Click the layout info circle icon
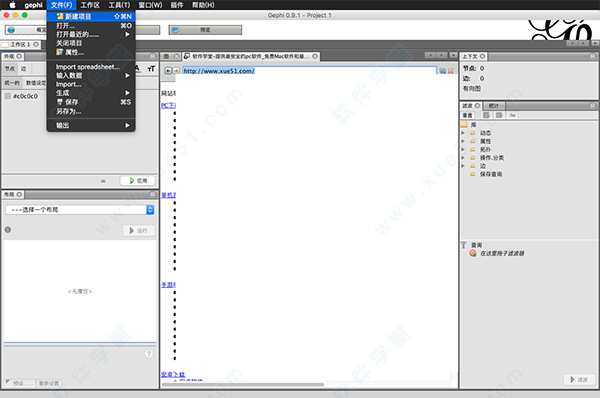 (8, 230)
